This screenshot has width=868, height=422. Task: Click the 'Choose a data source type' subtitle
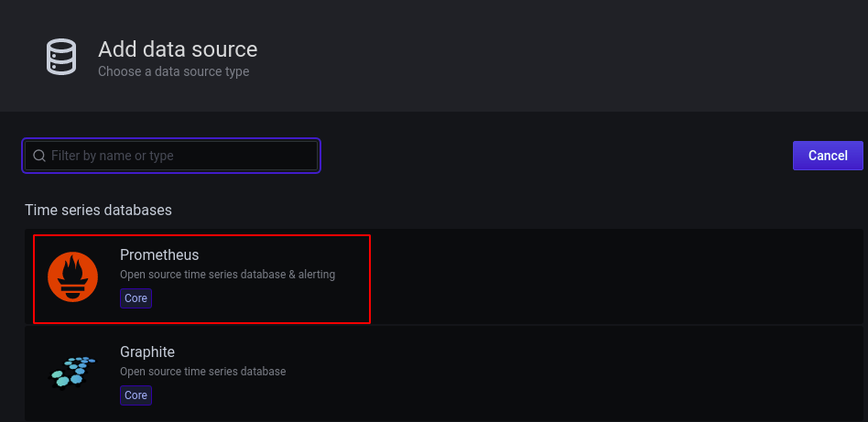pyautogui.click(x=173, y=71)
